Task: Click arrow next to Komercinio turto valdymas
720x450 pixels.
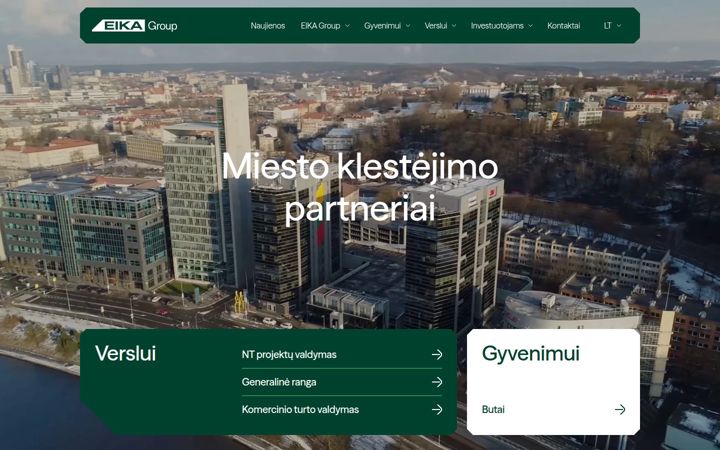Action: (x=437, y=410)
